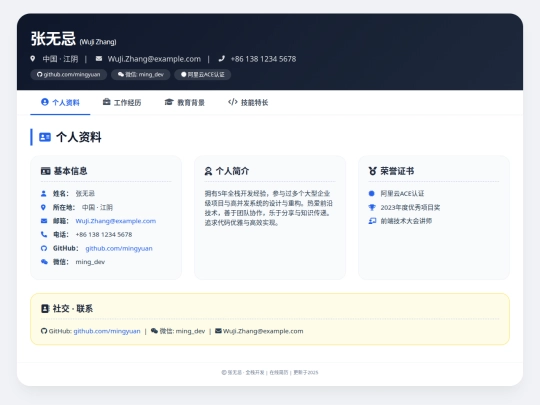540x405 pixels.
Task: Click the phone icon in header
Action: click(222, 59)
